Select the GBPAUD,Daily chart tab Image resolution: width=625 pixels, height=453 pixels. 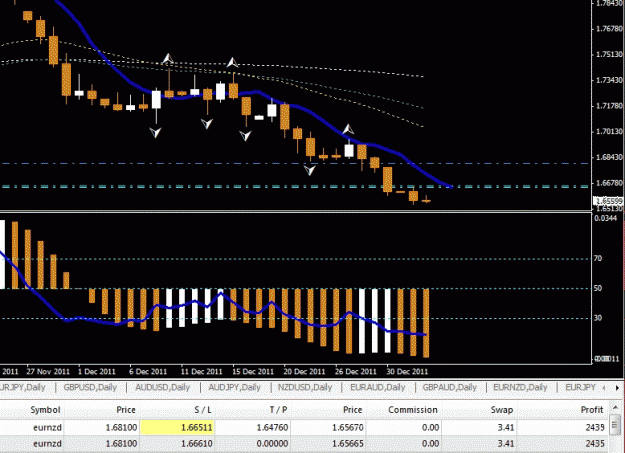pyautogui.click(x=450, y=387)
